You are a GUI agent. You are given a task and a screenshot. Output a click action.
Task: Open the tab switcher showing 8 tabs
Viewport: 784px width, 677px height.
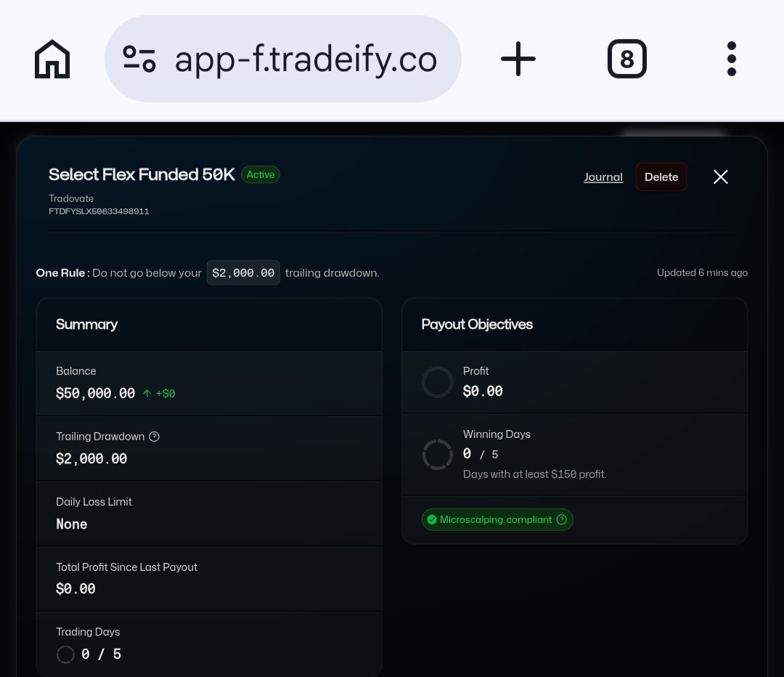coord(627,59)
